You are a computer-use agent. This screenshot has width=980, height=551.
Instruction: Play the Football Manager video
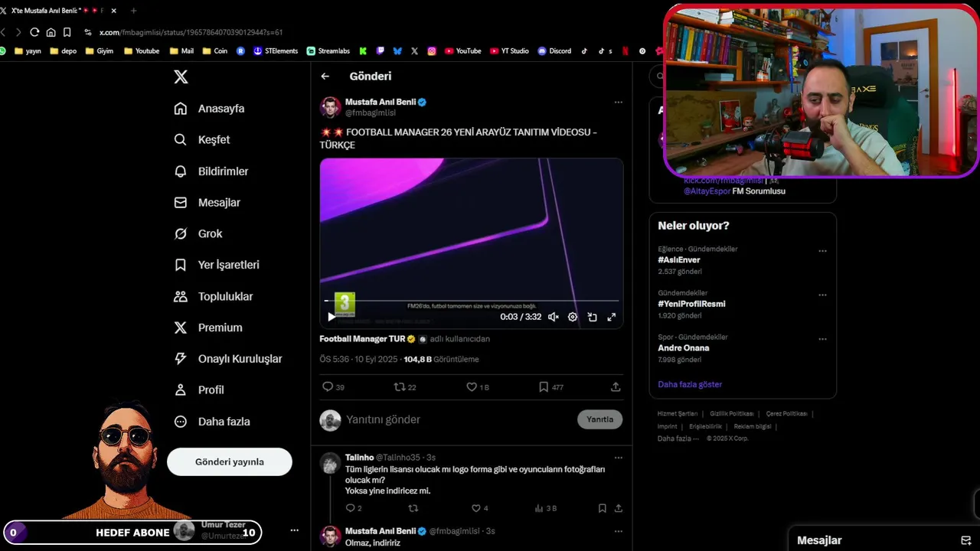(x=332, y=317)
